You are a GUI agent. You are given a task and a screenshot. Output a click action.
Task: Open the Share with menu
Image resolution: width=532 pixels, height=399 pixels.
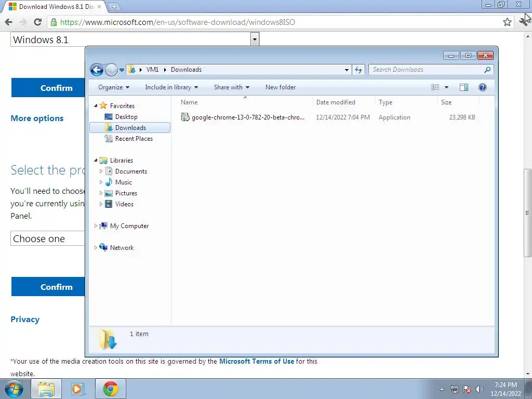click(x=231, y=87)
